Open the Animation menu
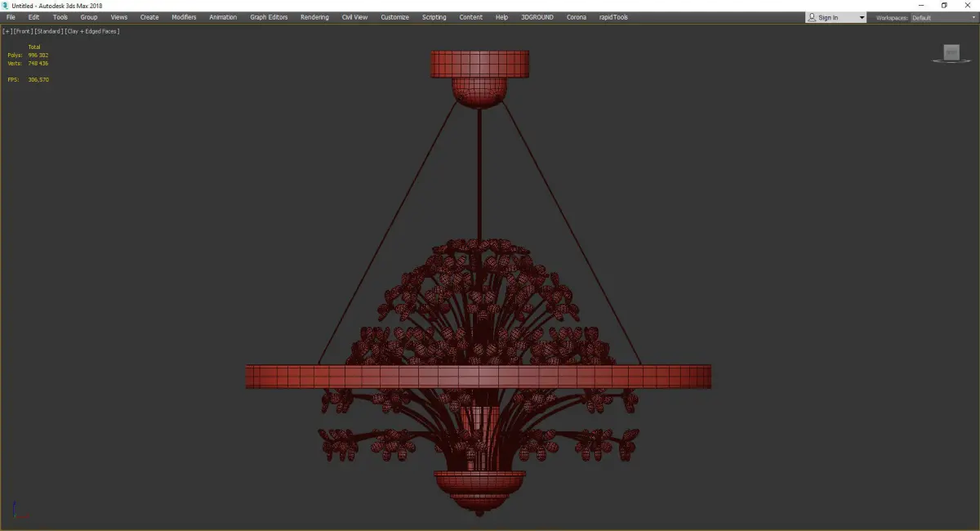 223,17
